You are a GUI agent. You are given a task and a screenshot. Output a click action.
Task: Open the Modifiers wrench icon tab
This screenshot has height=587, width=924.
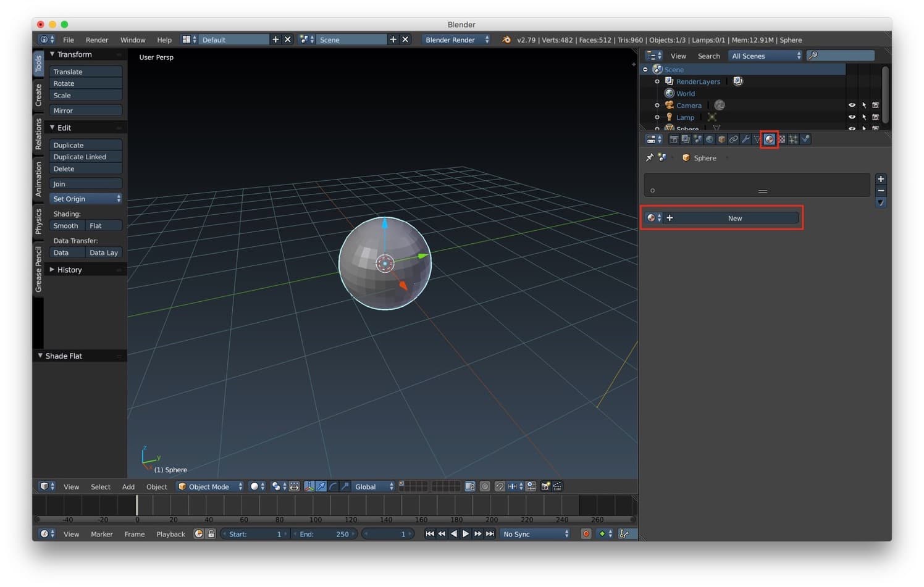point(745,139)
